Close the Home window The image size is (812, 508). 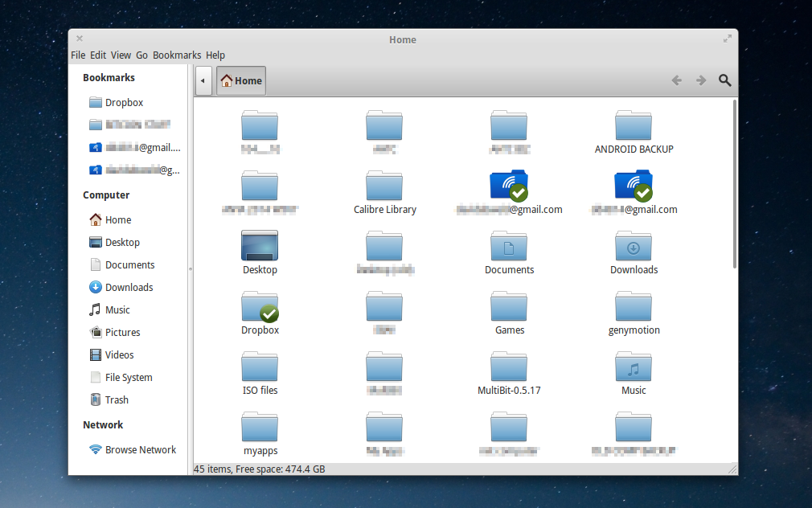point(80,39)
